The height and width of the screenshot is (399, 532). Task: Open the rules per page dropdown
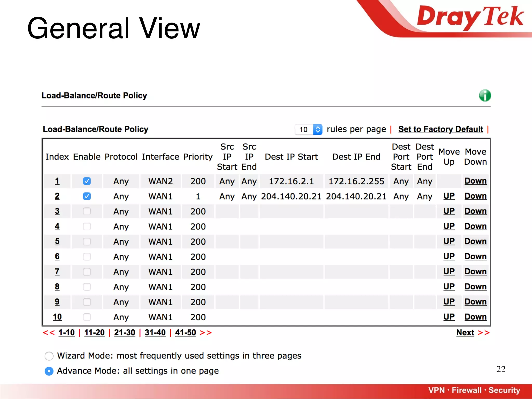pyautogui.click(x=309, y=129)
